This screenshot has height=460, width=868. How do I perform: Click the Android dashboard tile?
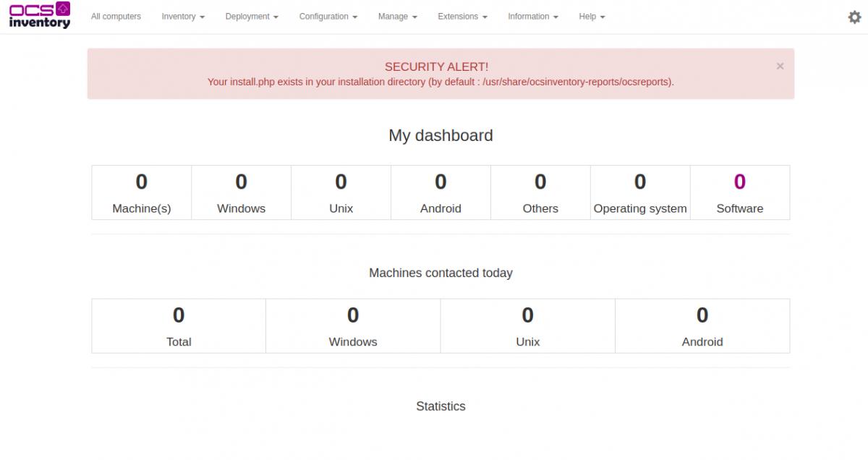[x=441, y=191]
